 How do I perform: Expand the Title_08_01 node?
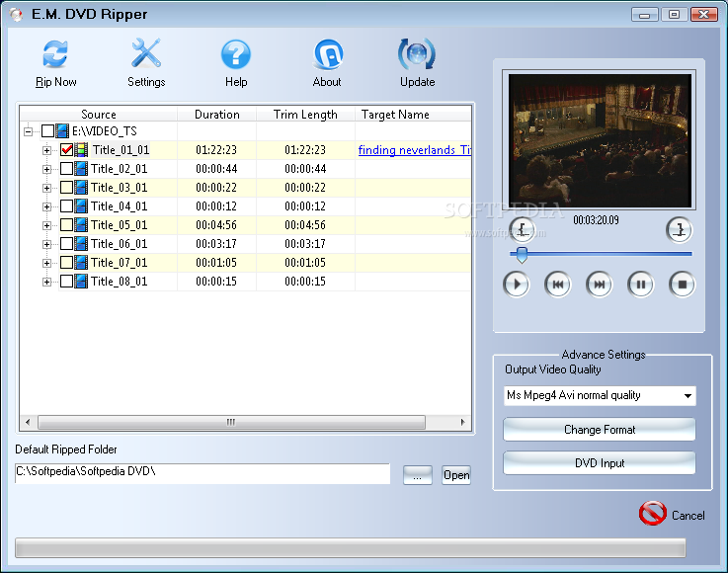tap(46, 282)
